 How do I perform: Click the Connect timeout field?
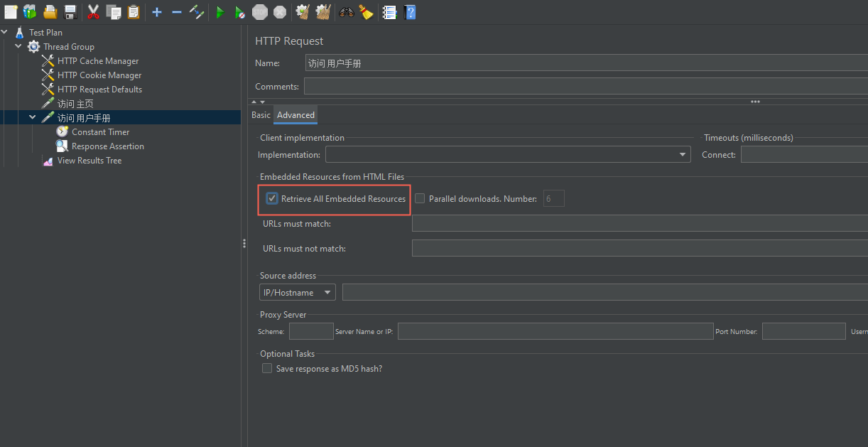click(x=804, y=155)
